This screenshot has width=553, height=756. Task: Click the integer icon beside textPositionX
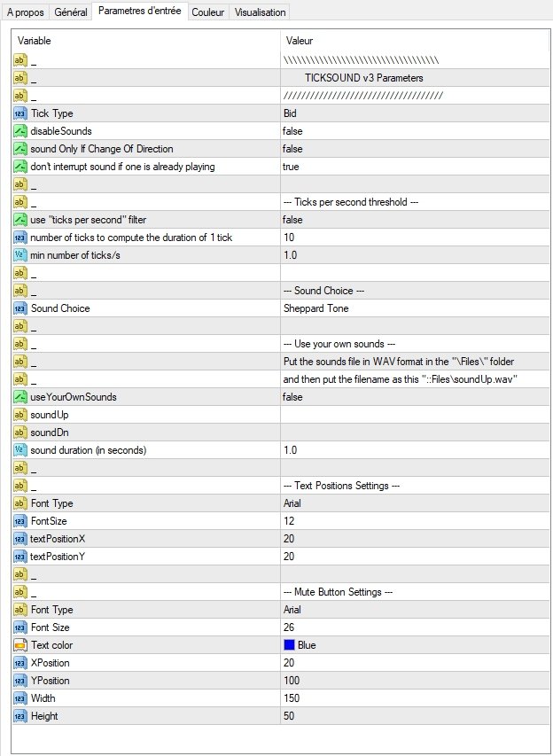click(x=20, y=539)
